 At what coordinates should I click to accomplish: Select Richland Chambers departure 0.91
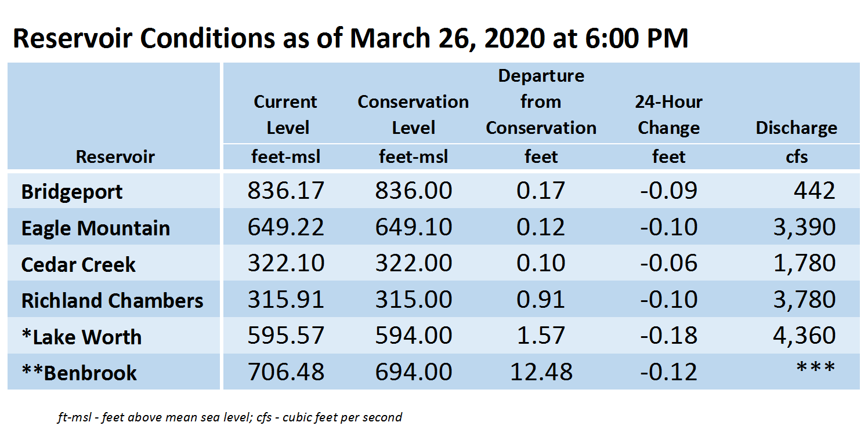(541, 299)
